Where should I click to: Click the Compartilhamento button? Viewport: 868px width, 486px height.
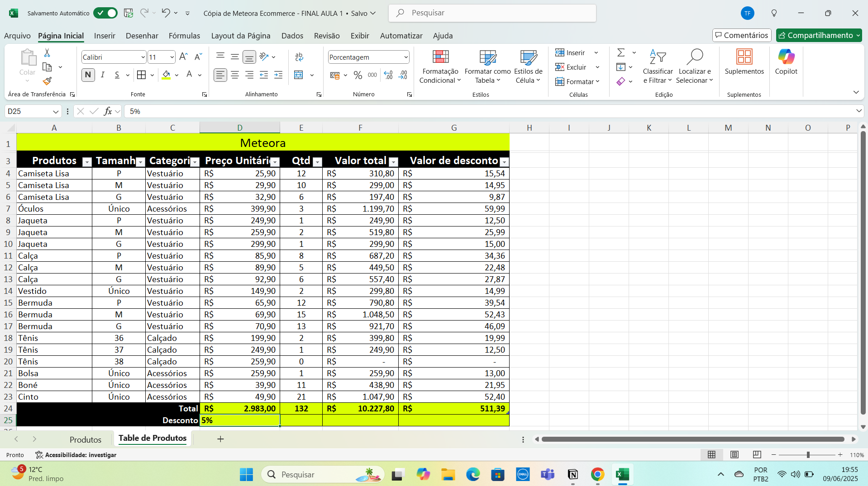click(819, 35)
